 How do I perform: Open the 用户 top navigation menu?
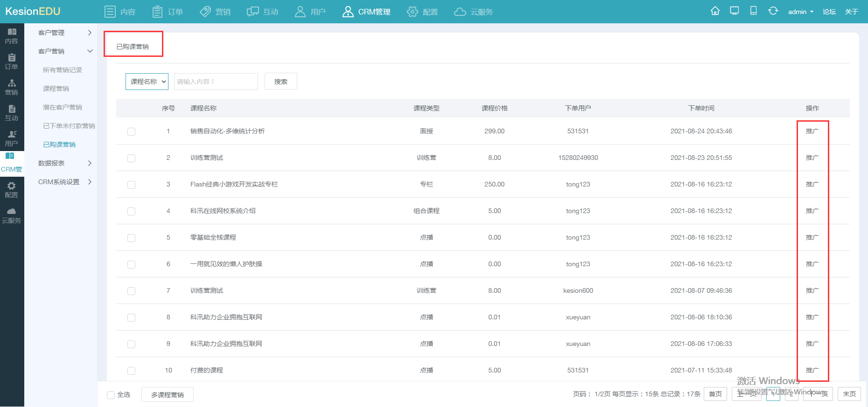pyautogui.click(x=310, y=12)
